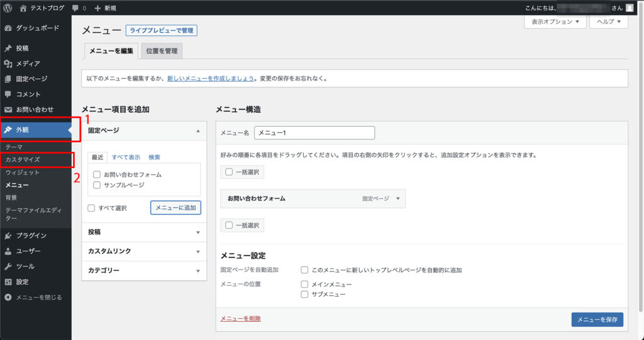Select the メニューを編集 tab
Image resolution: width=644 pixels, height=340 pixels.
tap(111, 51)
